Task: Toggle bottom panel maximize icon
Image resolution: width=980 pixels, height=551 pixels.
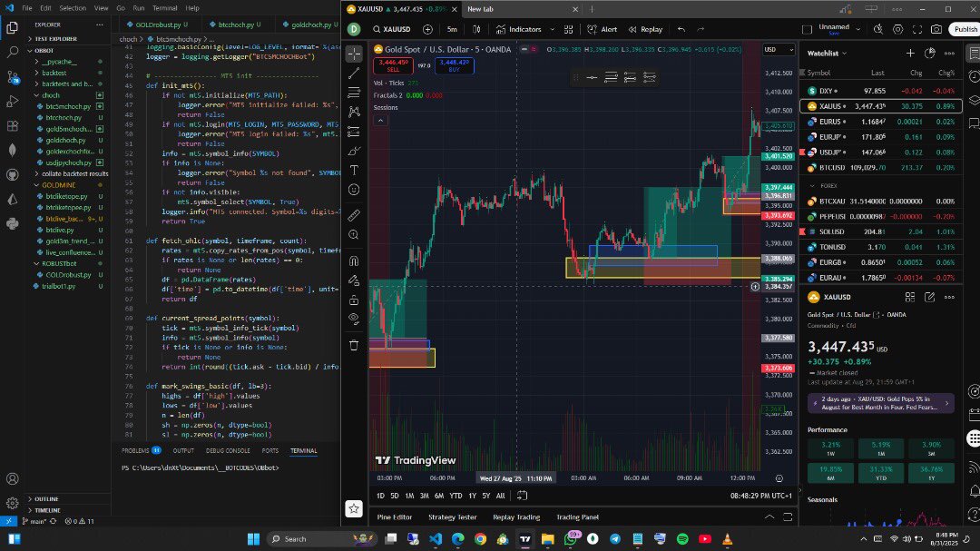Action: pos(788,517)
